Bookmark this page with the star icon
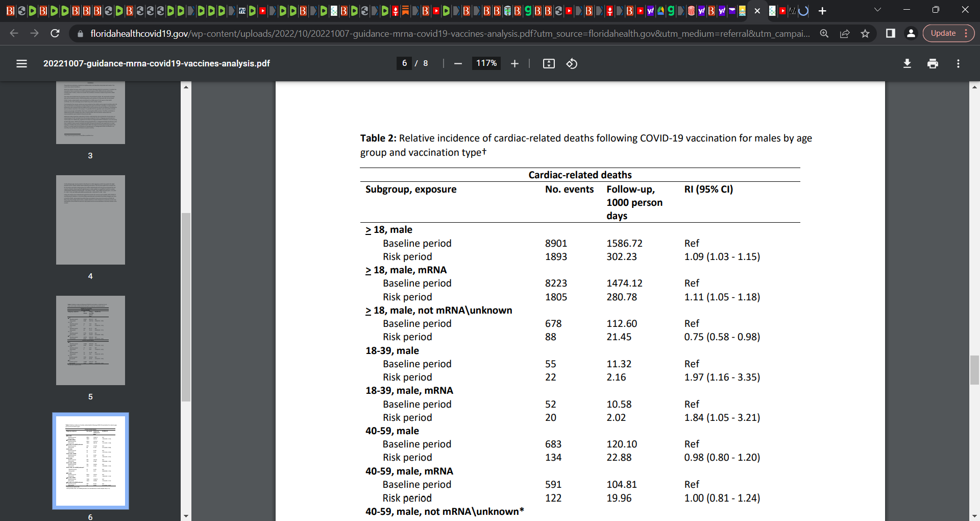The width and height of the screenshot is (980, 521). click(x=865, y=33)
